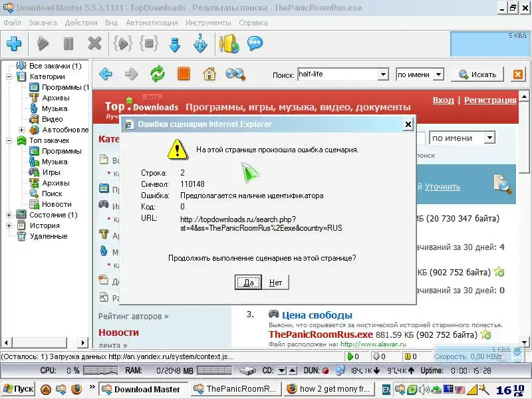Image resolution: width=532 pixels, height=399 pixels.
Task: Go to the browser home page icon
Action: (209, 74)
